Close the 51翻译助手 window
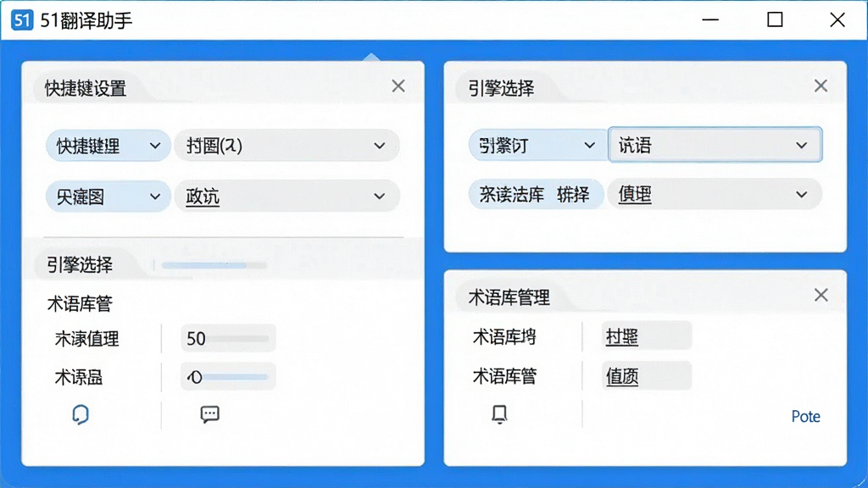The image size is (868, 488). 837,20
